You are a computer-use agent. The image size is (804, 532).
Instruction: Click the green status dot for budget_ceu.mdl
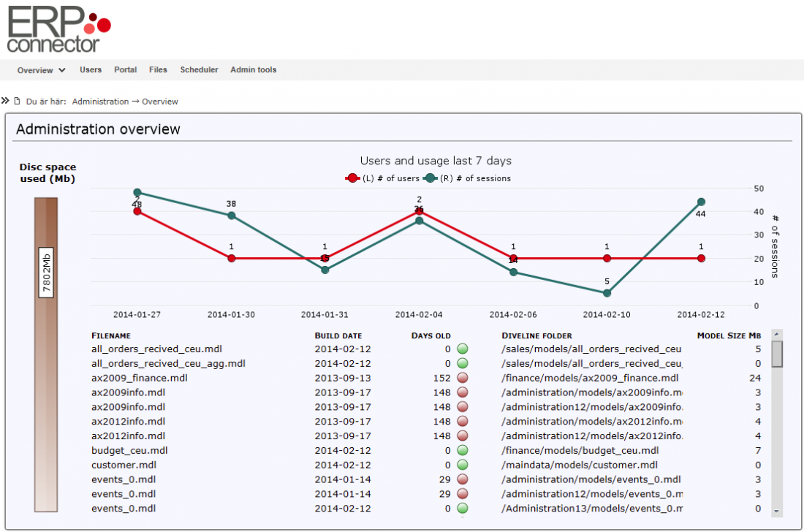pos(462,451)
